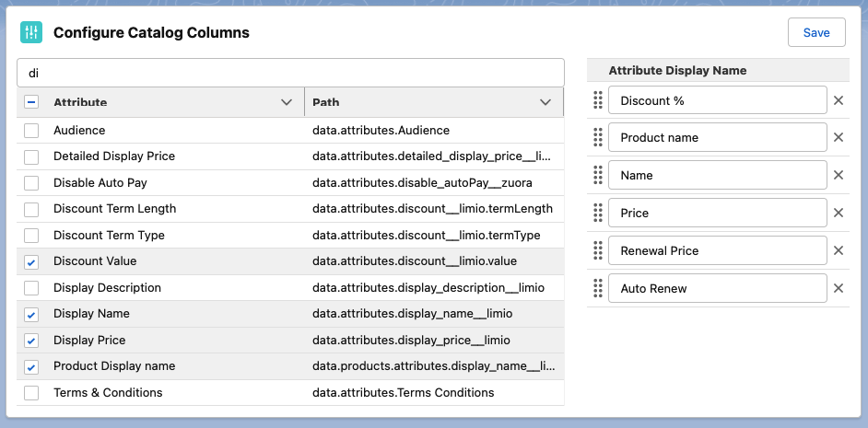The height and width of the screenshot is (428, 868).
Task: Grab the drag handle for Renewal Price
Action: click(597, 250)
